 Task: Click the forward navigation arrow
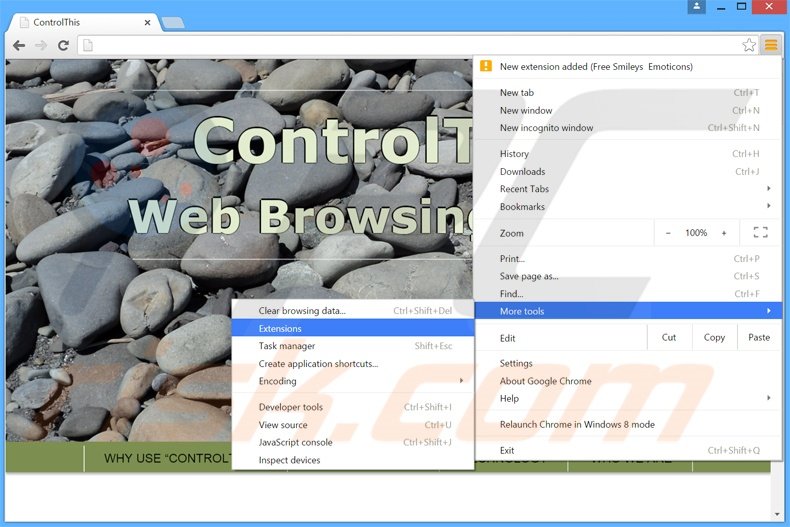41,46
